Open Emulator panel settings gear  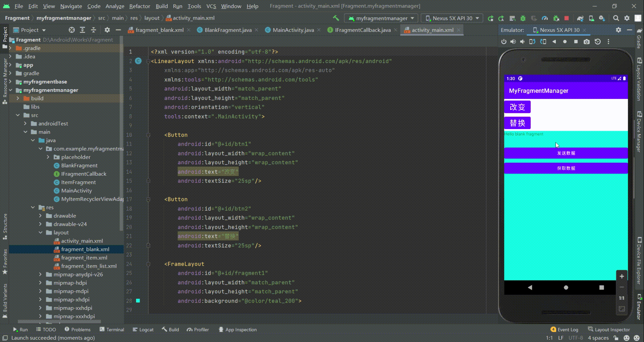(x=618, y=30)
